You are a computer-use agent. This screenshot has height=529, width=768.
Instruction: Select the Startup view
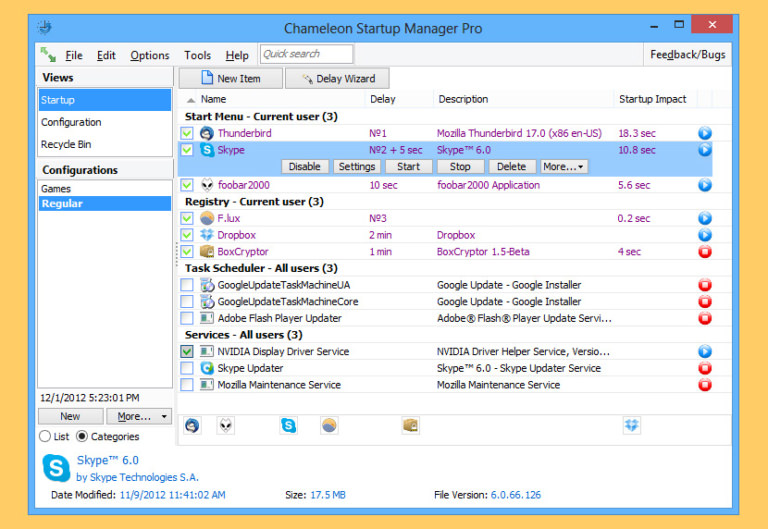point(105,100)
